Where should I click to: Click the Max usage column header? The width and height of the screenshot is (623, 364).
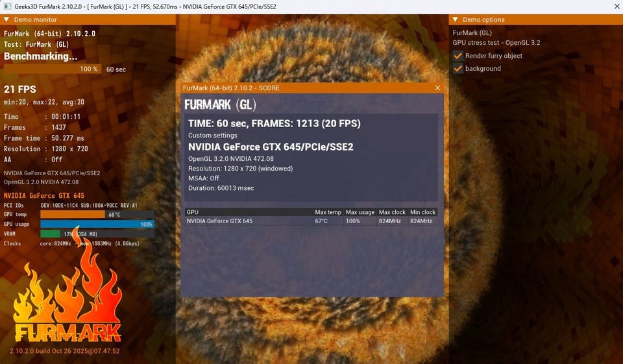360,212
